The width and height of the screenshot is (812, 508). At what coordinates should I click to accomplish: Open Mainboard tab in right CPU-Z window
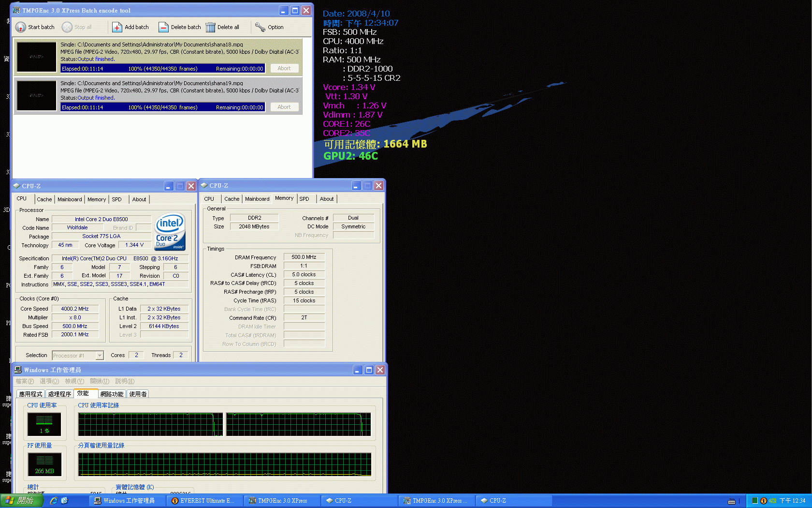pos(257,199)
